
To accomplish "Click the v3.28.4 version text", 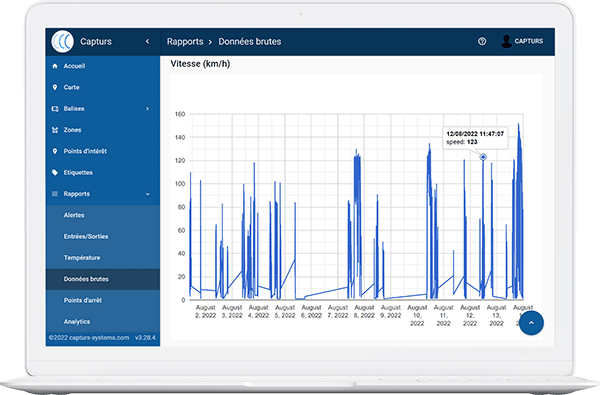I will 145,338.
